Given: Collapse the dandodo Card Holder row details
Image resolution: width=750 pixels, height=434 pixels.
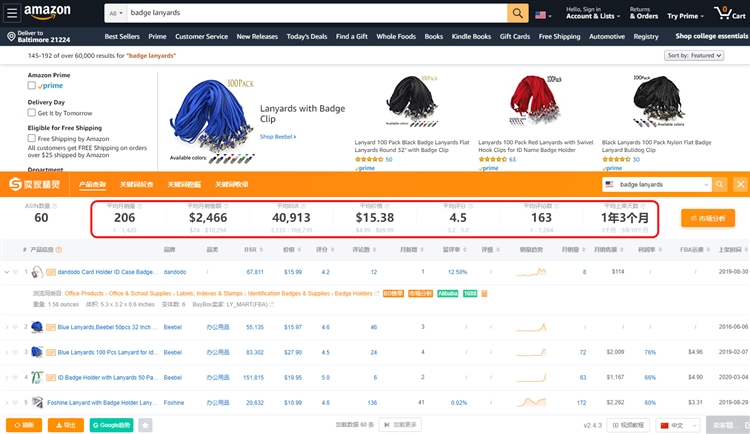Looking at the screenshot, I should [x=7, y=272].
